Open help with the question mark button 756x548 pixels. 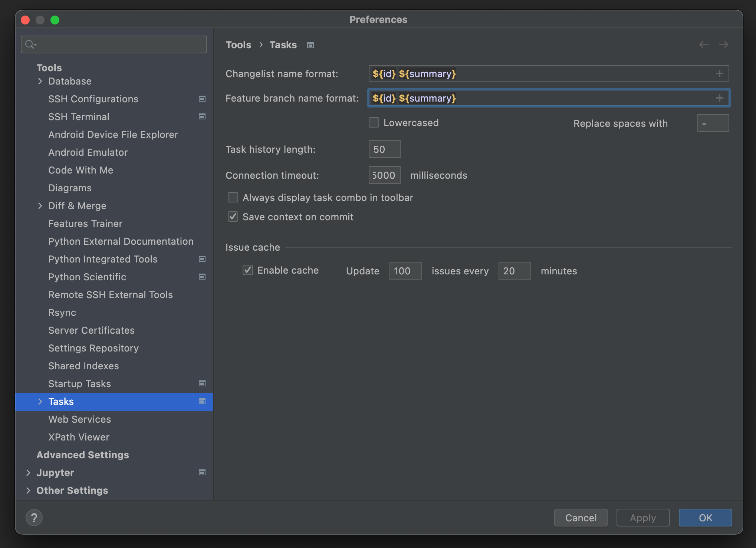pos(34,518)
